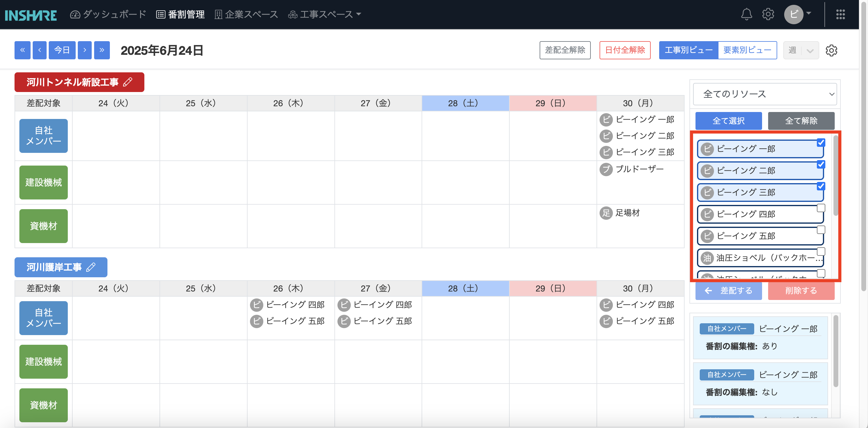The width and height of the screenshot is (868, 428).
Task: Click the 油圧ショベル resource icon in list
Action: tap(707, 258)
